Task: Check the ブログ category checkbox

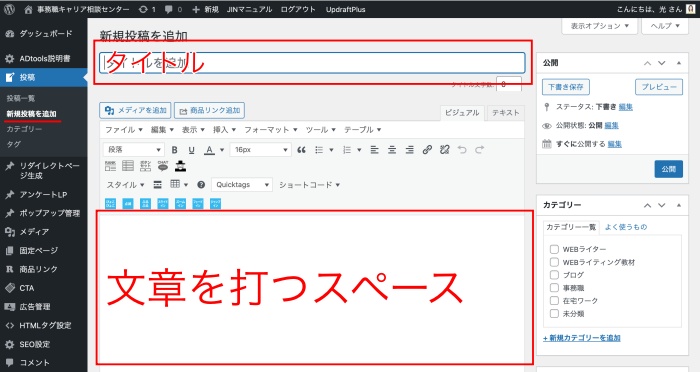Action: pyautogui.click(x=554, y=275)
